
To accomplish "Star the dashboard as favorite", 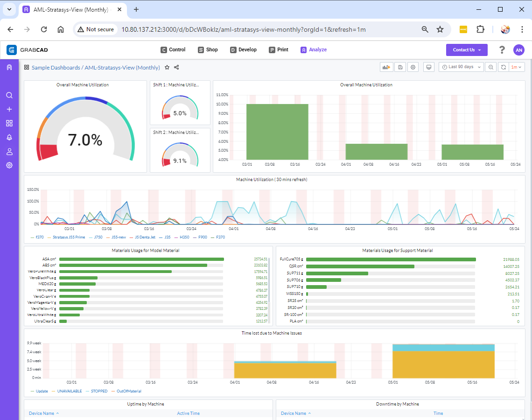I will [x=167, y=67].
